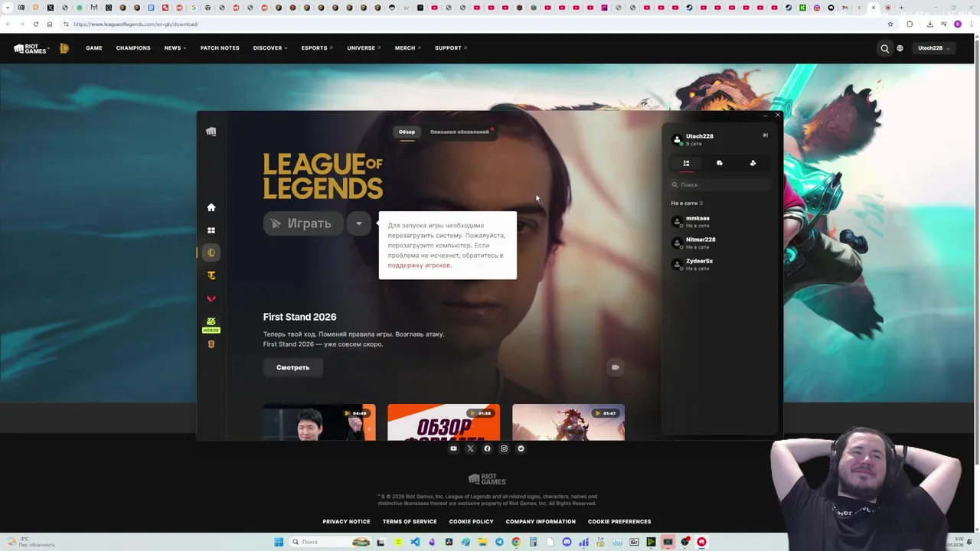Open the Utech228 account dropdown on website
Screen dimensions: 980x551
click(x=934, y=48)
